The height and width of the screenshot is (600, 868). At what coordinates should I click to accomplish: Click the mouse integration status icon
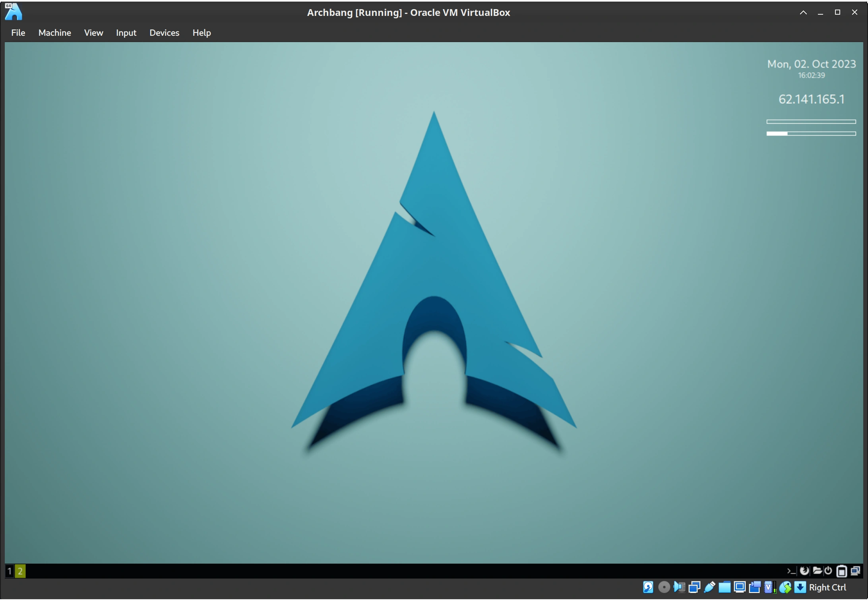[785, 588]
